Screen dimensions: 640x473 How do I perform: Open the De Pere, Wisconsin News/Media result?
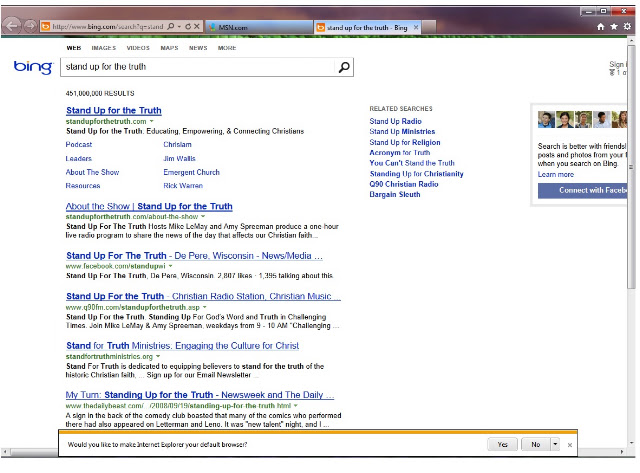[195, 256]
